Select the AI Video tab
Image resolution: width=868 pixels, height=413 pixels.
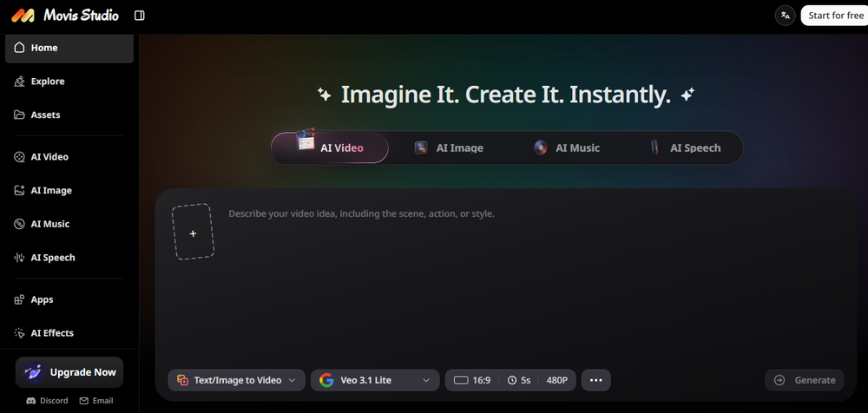click(329, 147)
